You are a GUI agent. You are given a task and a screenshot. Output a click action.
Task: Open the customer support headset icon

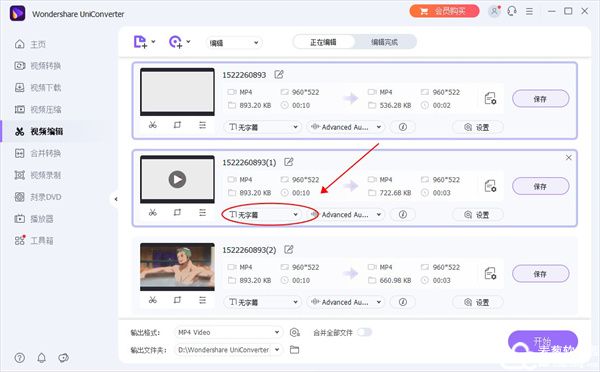coord(512,11)
